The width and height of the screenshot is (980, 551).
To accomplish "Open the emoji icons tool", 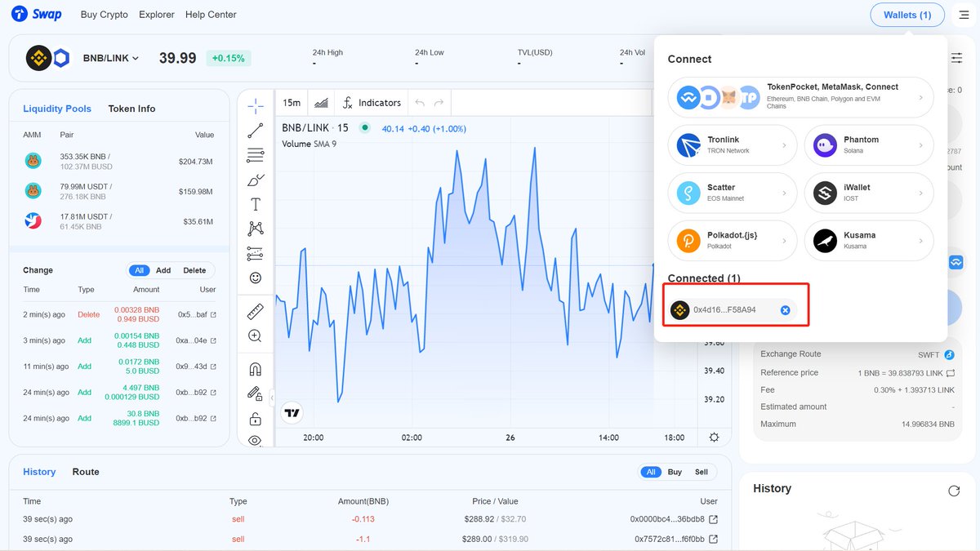I will 255,278.
